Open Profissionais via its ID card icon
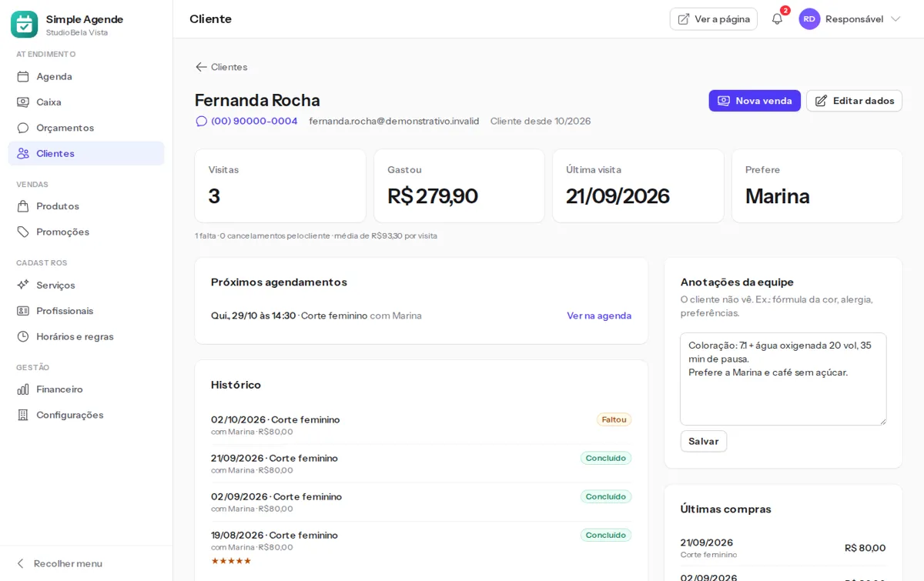Image resolution: width=924 pixels, height=581 pixels. 23,311
